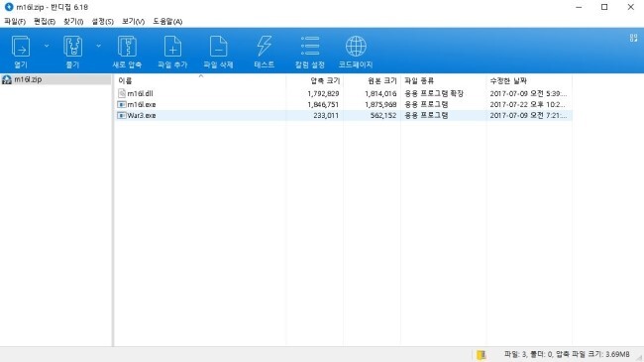The height and width of the screenshot is (362, 644).
Task: Minimize the Bandizip window
Action: (x=579, y=7)
